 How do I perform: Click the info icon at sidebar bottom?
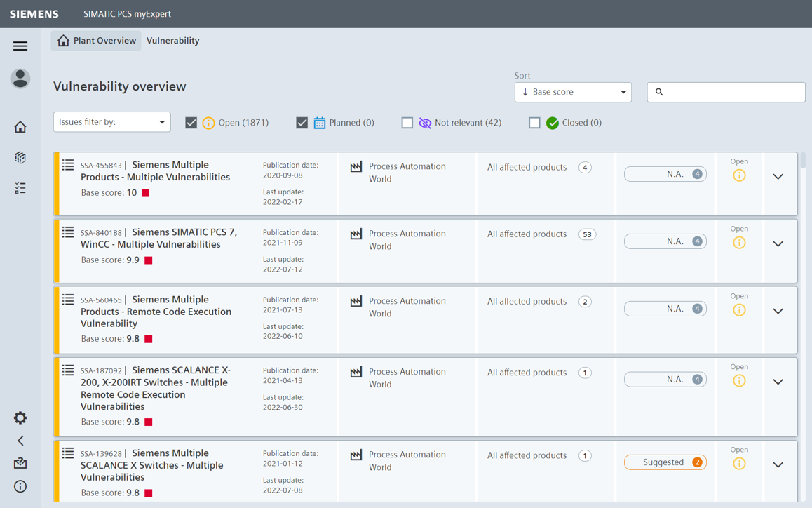click(x=20, y=486)
